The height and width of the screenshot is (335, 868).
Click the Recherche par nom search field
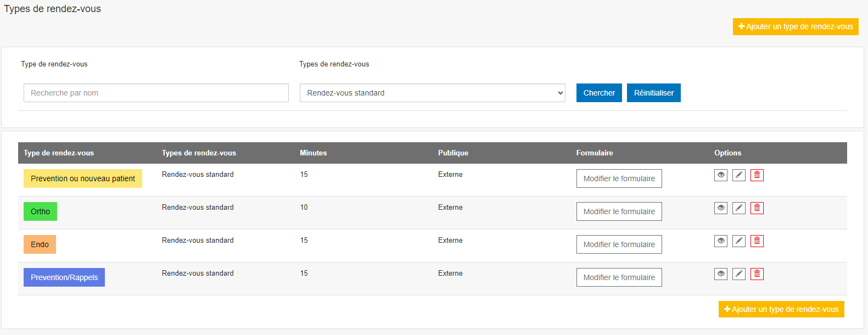click(x=156, y=93)
